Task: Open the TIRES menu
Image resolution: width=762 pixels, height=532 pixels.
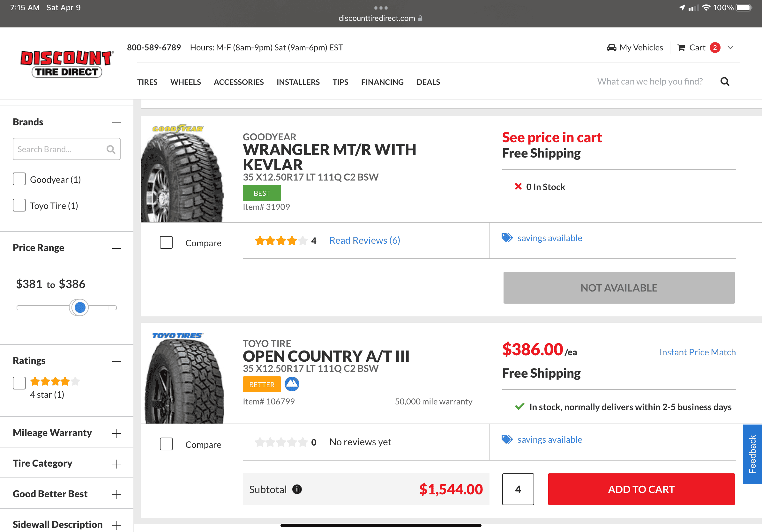Action: click(x=147, y=82)
